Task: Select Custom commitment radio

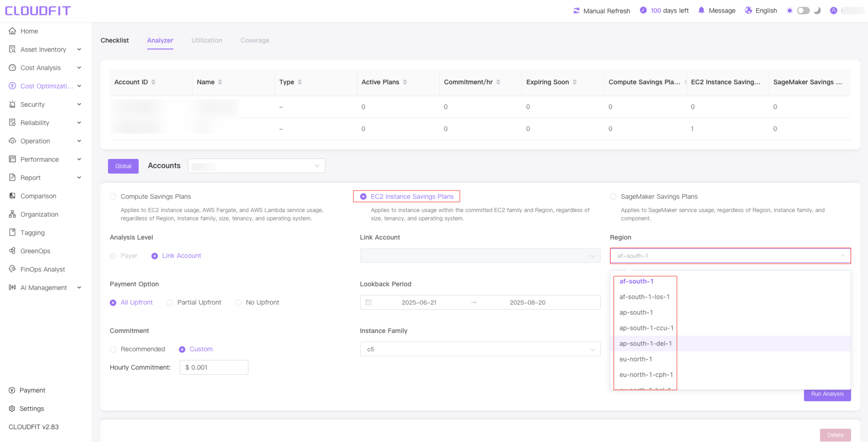Action: (182, 349)
